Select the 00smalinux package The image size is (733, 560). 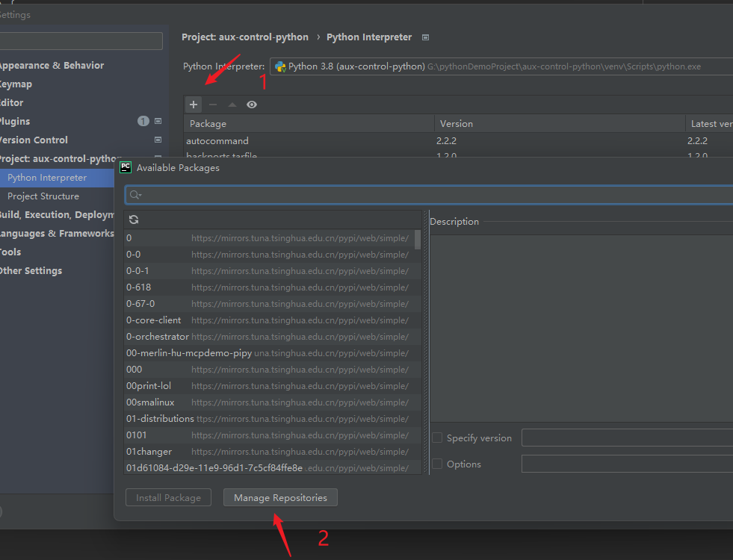click(x=273, y=402)
